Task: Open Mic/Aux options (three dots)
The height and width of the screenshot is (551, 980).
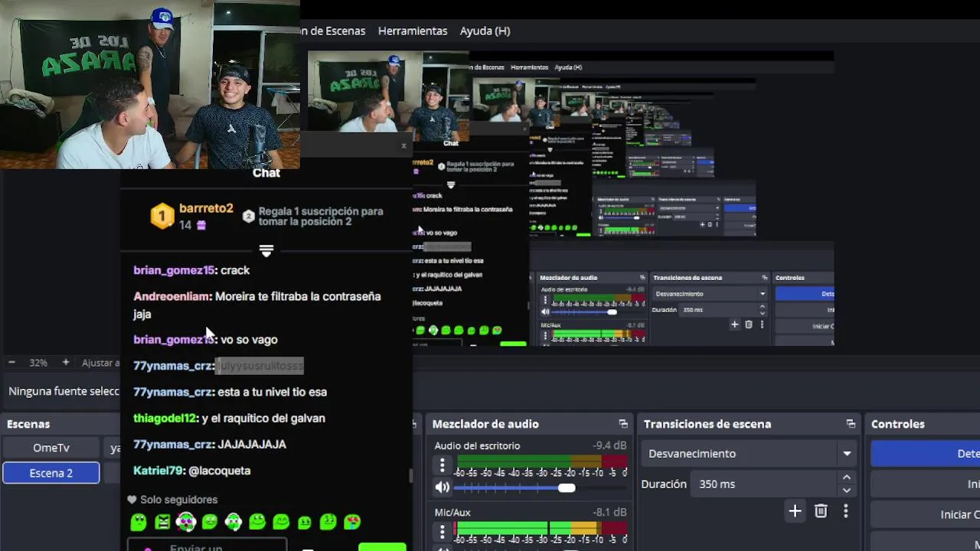Action: (442, 530)
